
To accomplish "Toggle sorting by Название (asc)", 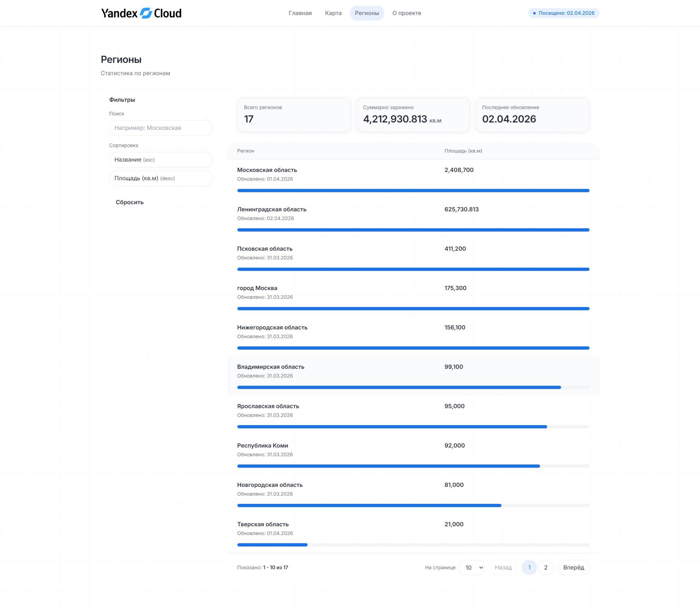I will (x=160, y=160).
